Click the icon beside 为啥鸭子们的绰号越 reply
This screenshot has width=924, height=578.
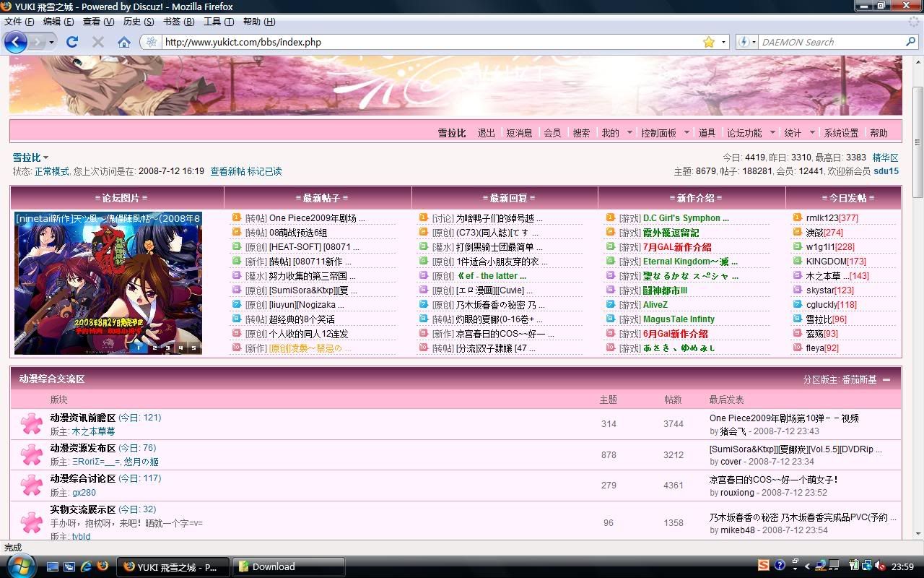tap(424, 217)
